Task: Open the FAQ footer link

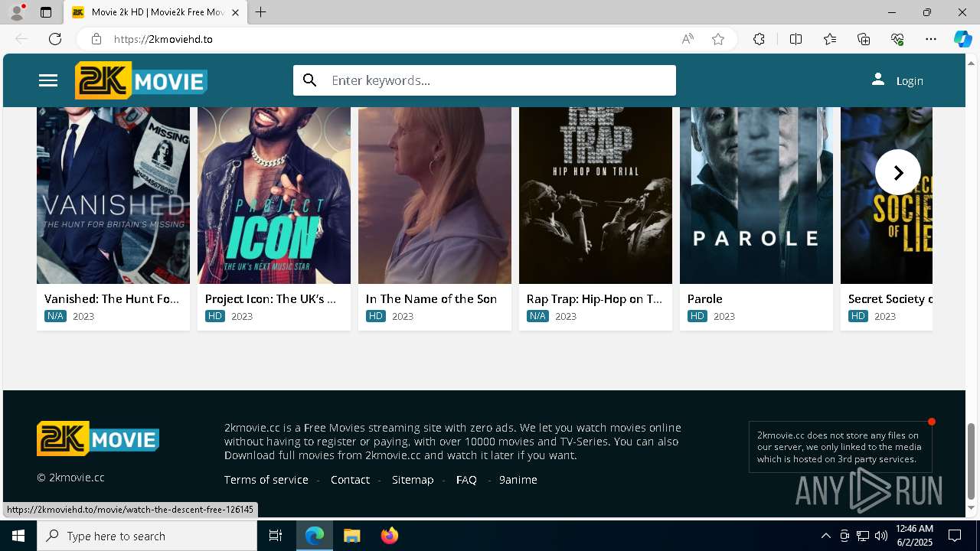Action: click(x=466, y=480)
